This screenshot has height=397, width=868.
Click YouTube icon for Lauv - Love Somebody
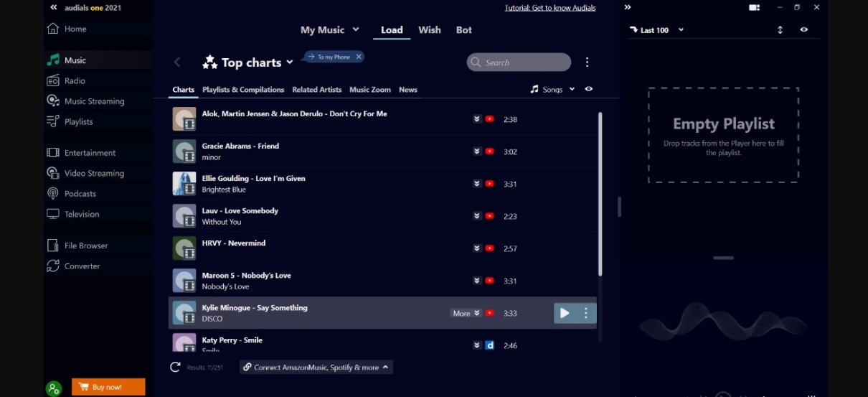tap(489, 216)
